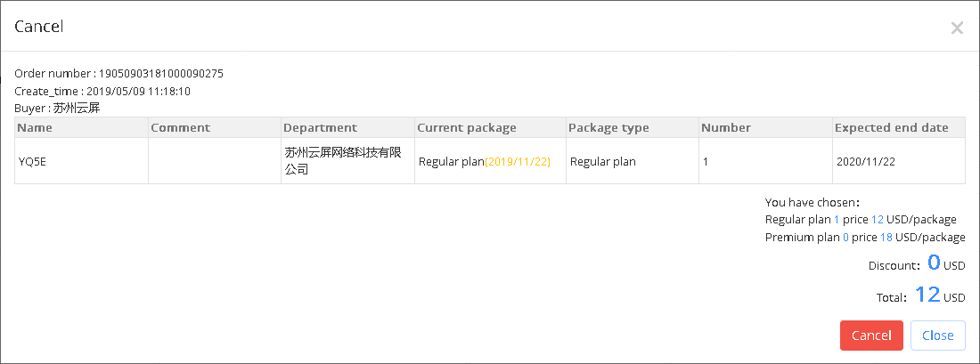
Task: Click the 苏州云屏网络科技有限公司 department cell
Action: point(348,161)
